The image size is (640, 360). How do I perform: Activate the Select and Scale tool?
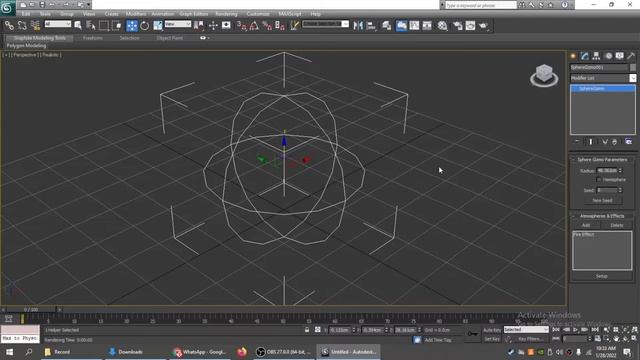point(158,26)
